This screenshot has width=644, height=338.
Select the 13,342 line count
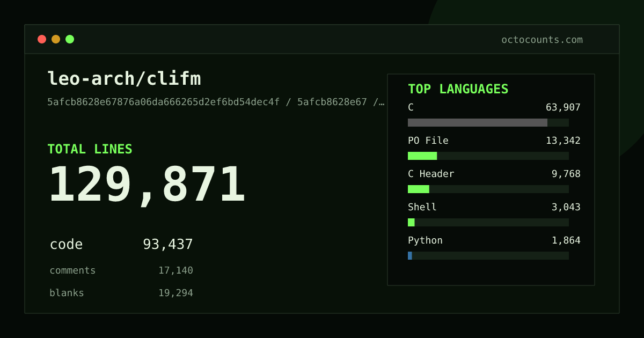point(563,141)
